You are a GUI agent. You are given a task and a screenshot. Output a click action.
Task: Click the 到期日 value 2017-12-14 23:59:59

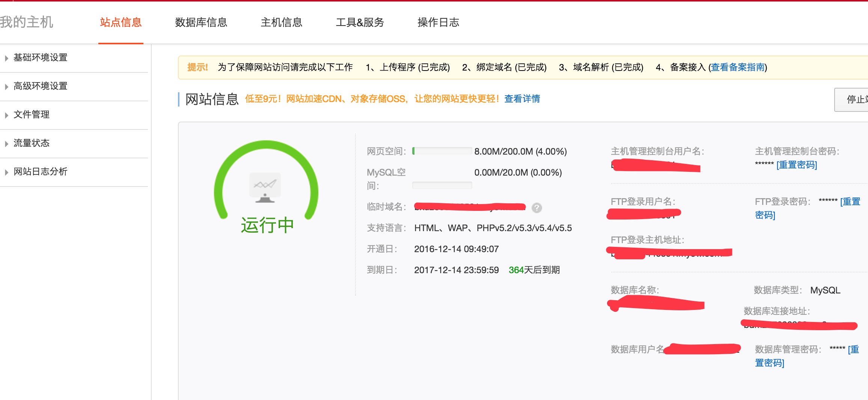click(457, 270)
